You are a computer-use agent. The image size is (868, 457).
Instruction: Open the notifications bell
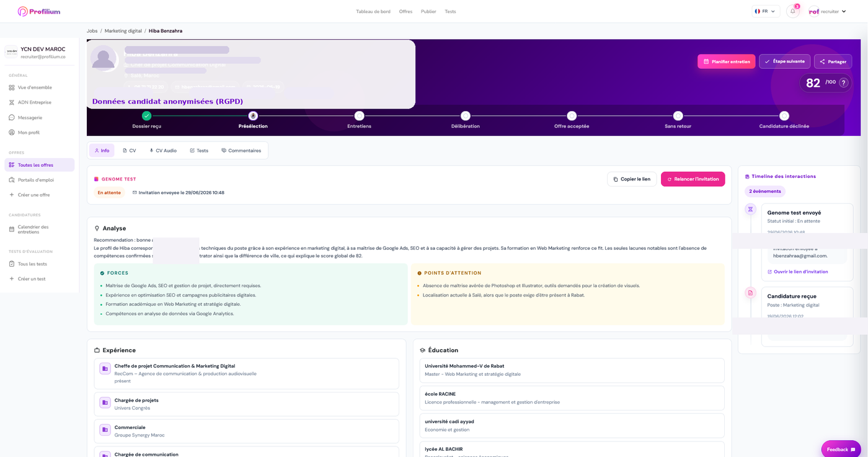point(792,11)
